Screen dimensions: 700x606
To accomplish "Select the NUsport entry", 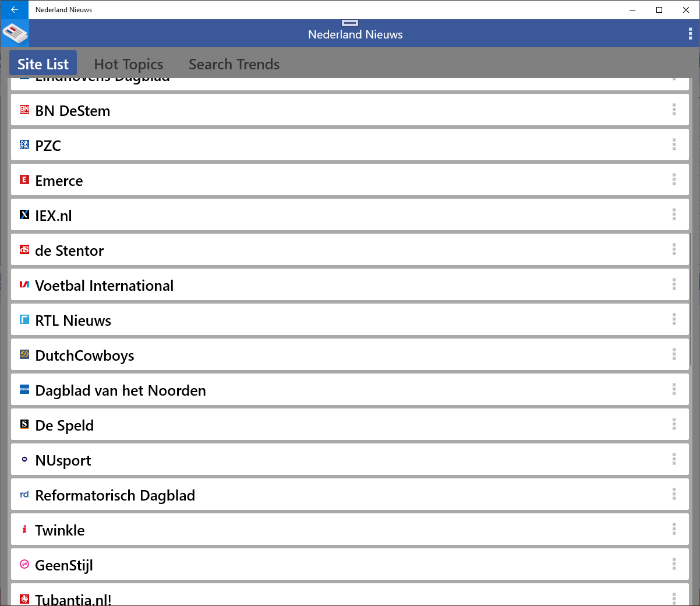I will point(350,459).
